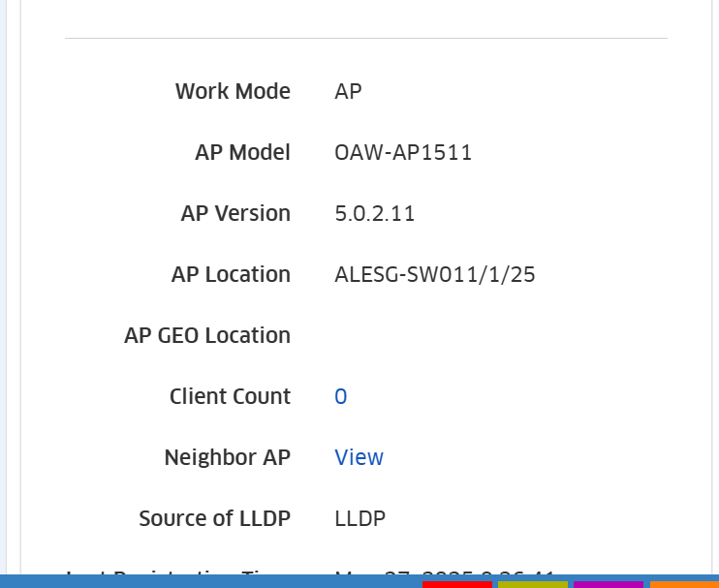The width and height of the screenshot is (719, 588).
Task: Click the orange block in bottom bar
Action: (685, 584)
